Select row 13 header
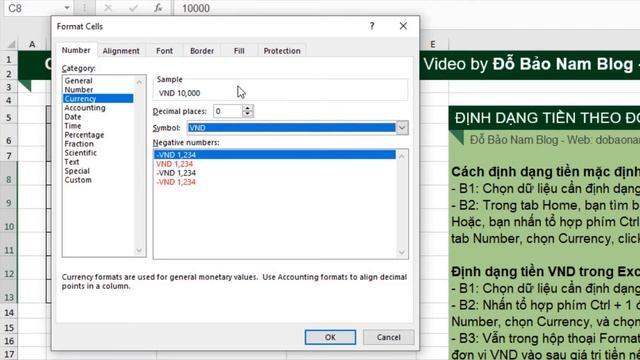 click(9, 297)
